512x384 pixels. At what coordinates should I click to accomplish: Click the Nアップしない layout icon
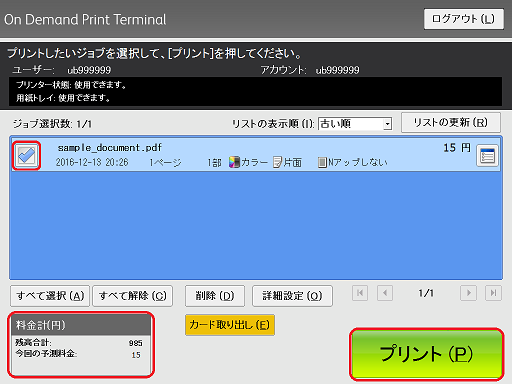click(322, 162)
